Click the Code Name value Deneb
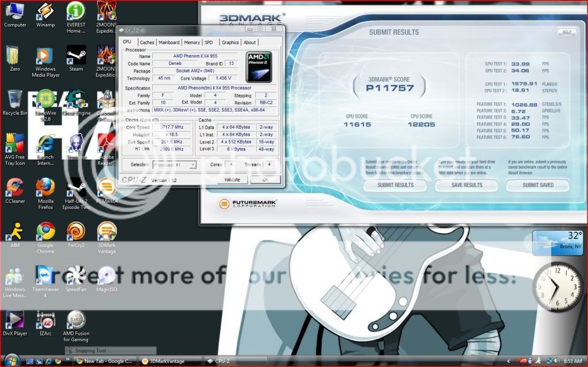 pyautogui.click(x=175, y=63)
